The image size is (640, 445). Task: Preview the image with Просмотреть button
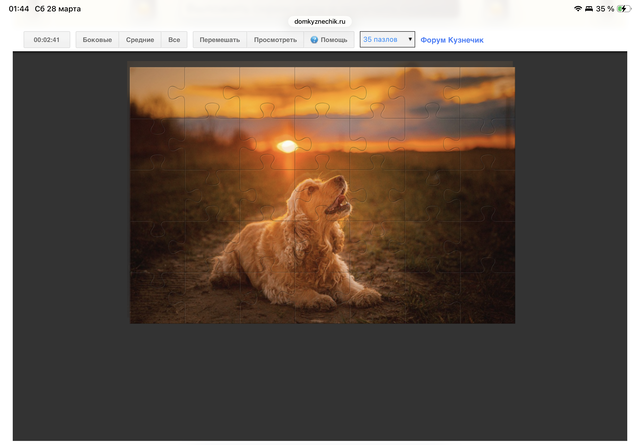275,40
